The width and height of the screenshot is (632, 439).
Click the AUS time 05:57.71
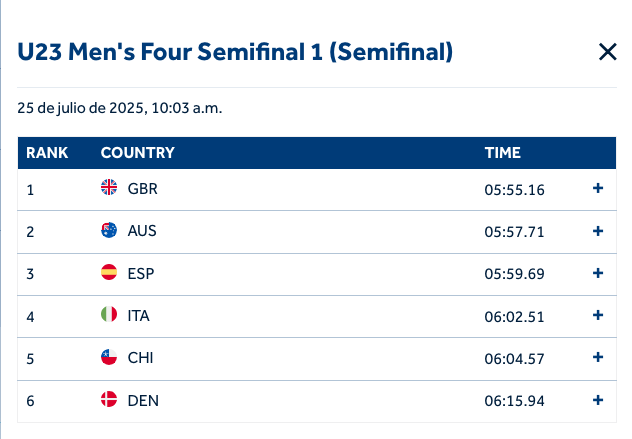click(514, 231)
